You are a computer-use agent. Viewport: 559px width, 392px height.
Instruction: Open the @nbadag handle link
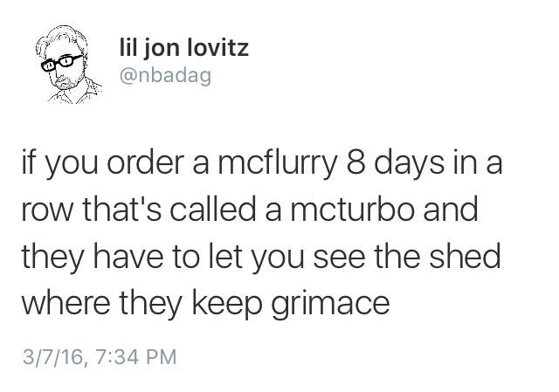(162, 76)
